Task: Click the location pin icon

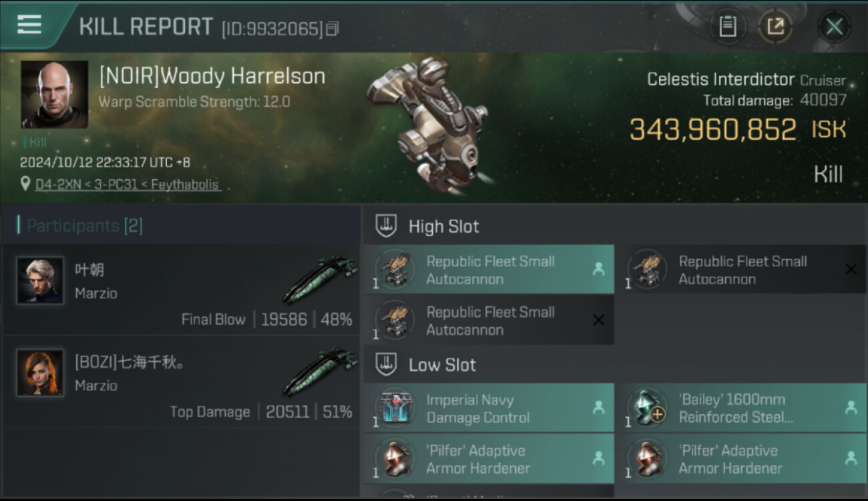Action: [26, 184]
